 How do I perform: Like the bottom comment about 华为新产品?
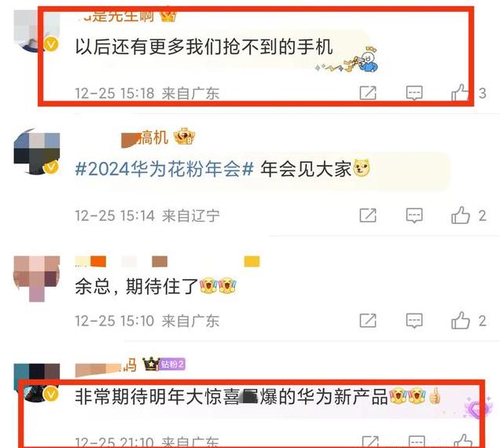463,441
